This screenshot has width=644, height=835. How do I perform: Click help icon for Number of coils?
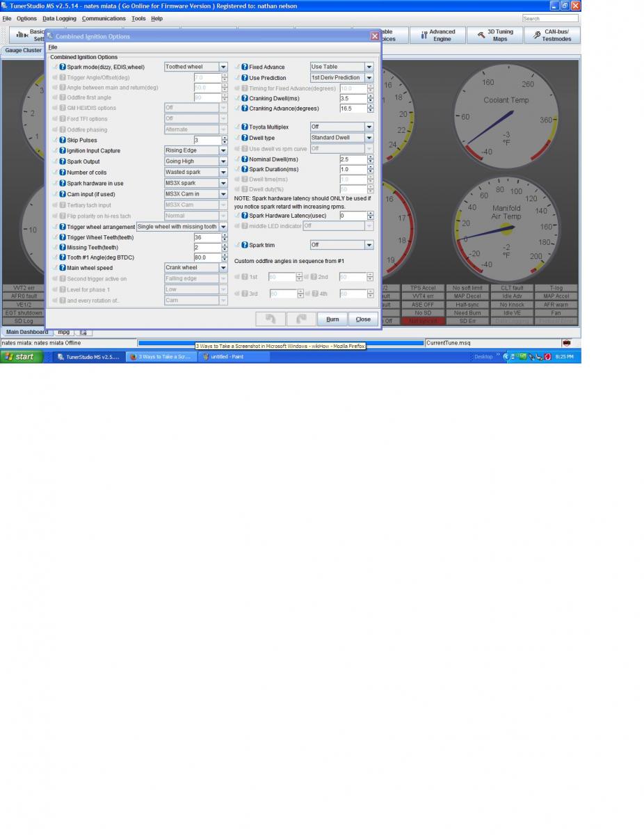[63, 172]
